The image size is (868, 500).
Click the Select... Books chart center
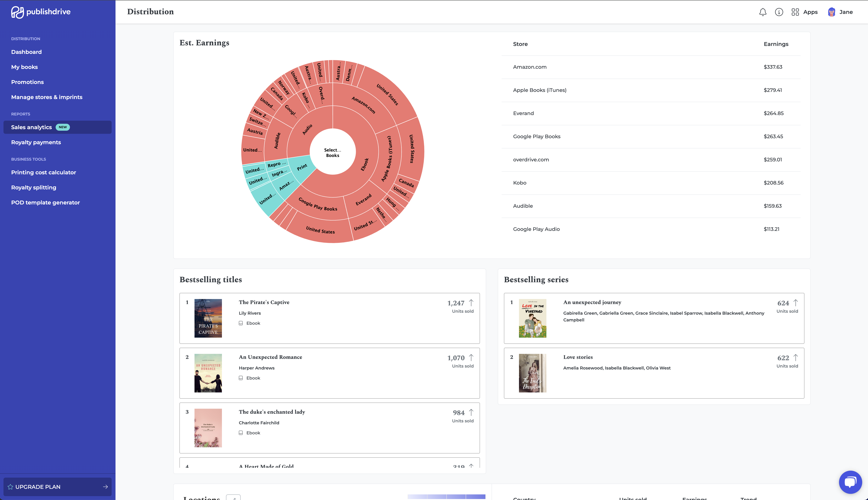point(332,153)
